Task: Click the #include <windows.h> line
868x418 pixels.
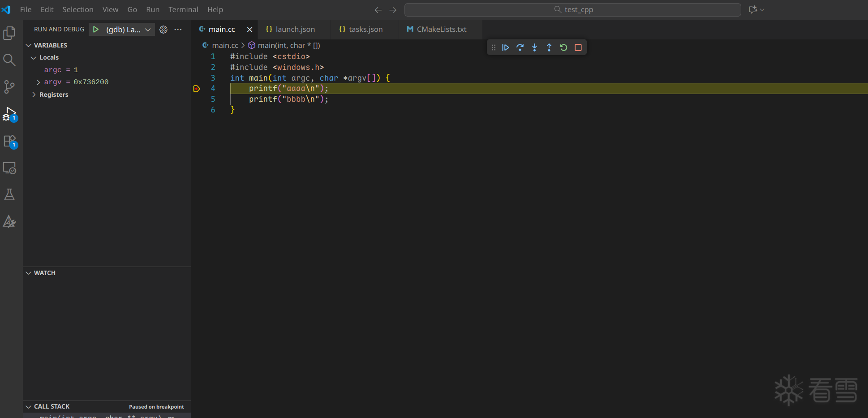Action: (x=277, y=67)
